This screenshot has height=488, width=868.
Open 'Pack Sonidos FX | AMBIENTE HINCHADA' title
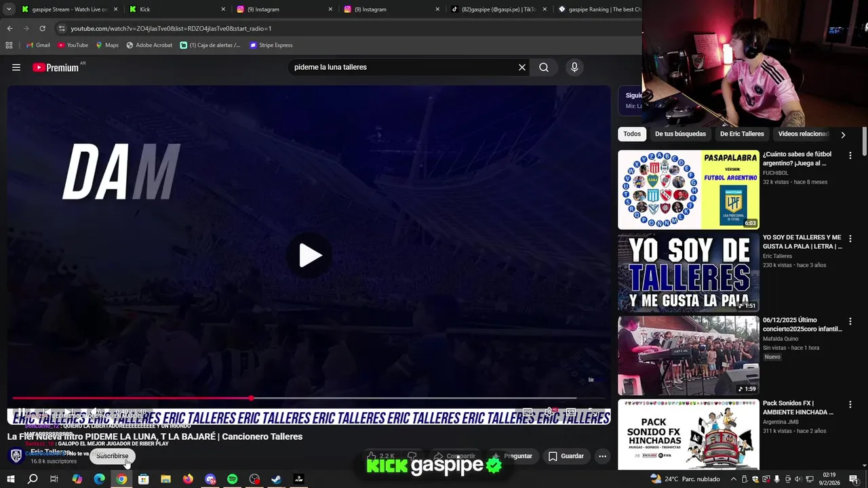(798, 407)
